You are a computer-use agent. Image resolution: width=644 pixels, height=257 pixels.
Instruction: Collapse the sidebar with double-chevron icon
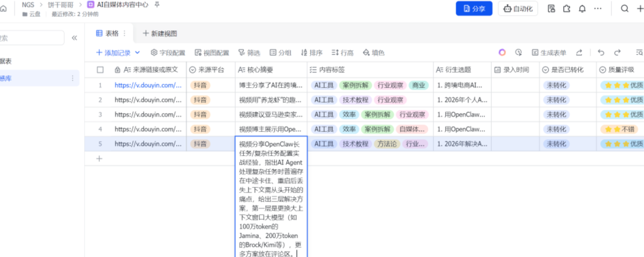pyautogui.click(x=74, y=38)
